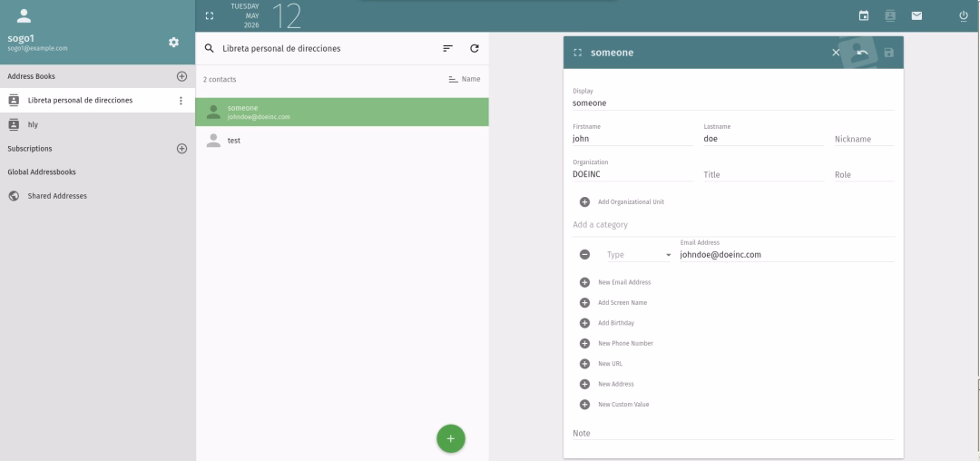The image size is (980, 461).
Task: Select the test contact row
Action: [342, 141]
